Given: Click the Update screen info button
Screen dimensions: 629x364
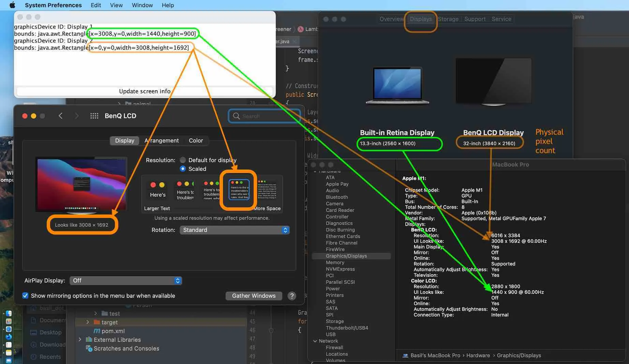Looking at the screenshot, I should tap(145, 91).
